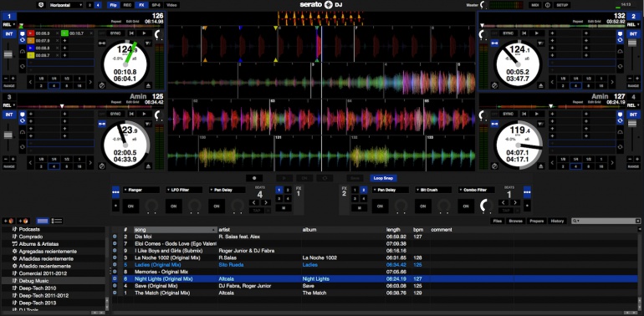The height and width of the screenshot is (316, 644).
Task: Toggle INT mode on deck 1
Action: click(8, 34)
